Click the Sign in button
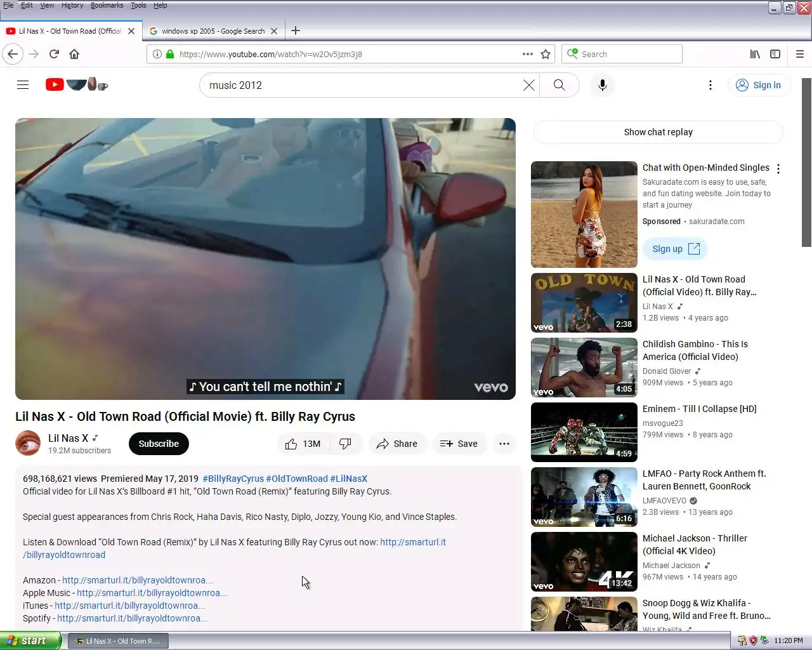The height and width of the screenshot is (650, 812). click(x=759, y=85)
